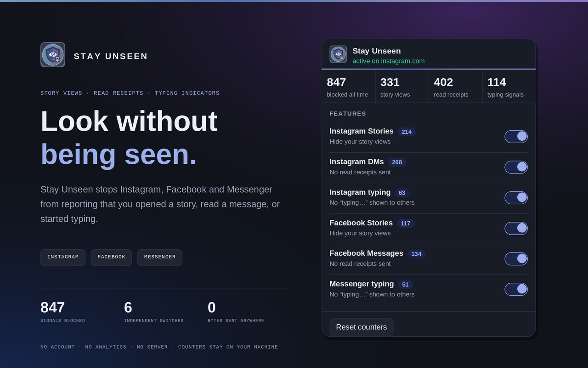Click the STAY UNSEEN brand name text

point(111,56)
